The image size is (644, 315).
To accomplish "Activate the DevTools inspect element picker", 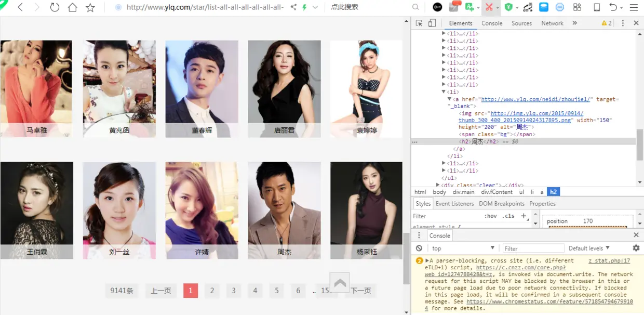I will point(419,23).
